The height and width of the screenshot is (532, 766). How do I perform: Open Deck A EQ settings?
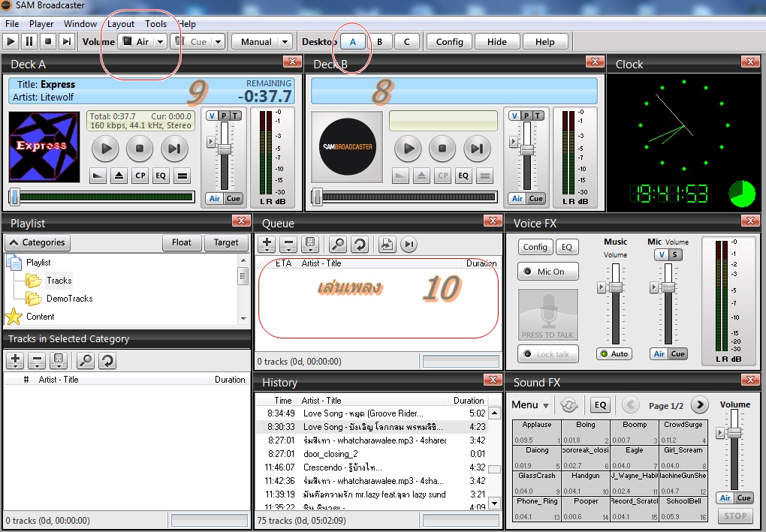click(x=161, y=176)
